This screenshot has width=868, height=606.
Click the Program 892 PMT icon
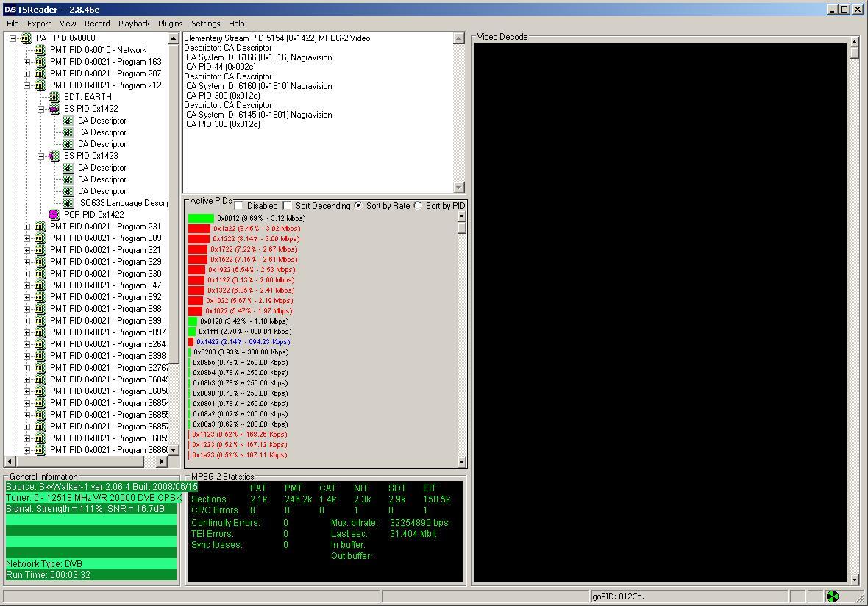pyautogui.click(x=40, y=297)
